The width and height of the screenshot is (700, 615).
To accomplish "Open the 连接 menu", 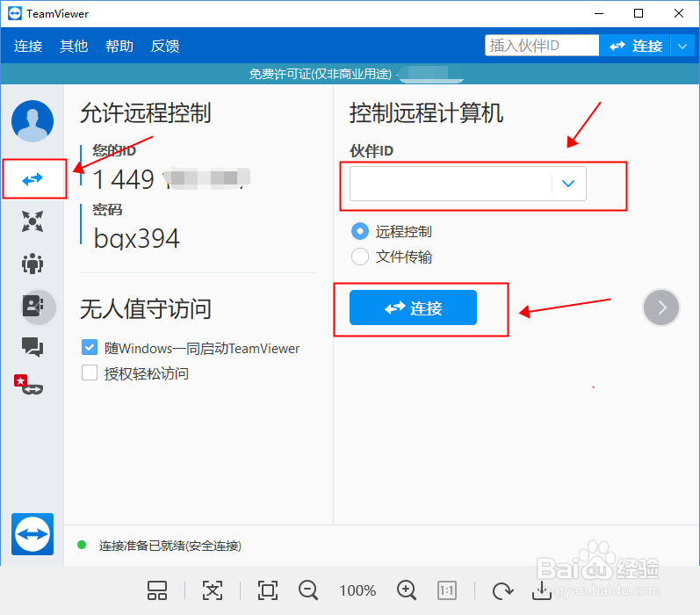I will (x=28, y=46).
